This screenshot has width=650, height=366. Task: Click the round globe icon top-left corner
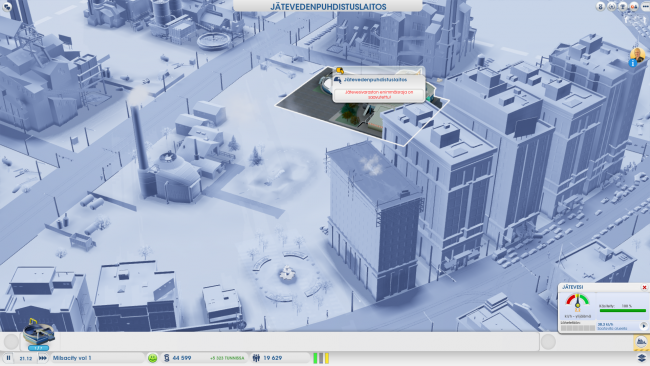[x=7, y=6]
